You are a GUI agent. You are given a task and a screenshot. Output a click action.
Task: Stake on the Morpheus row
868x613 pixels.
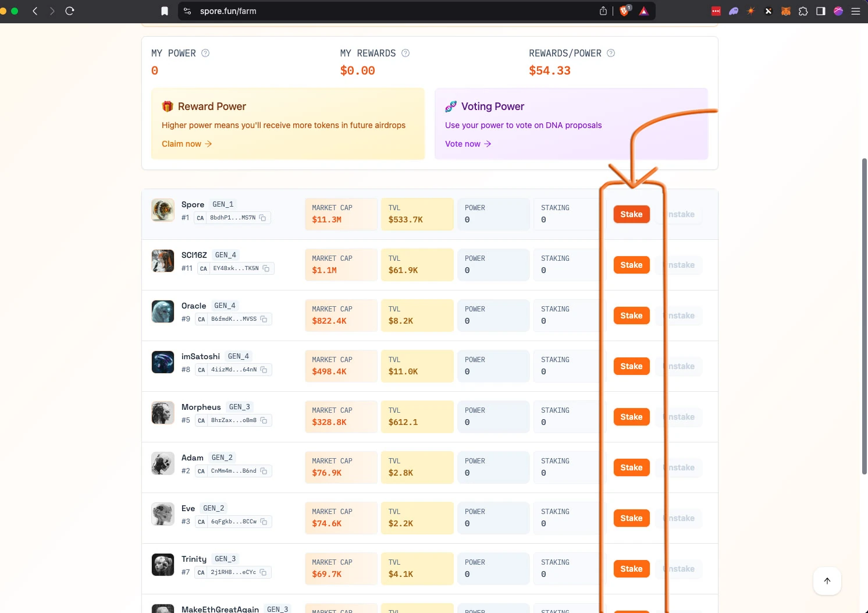click(631, 417)
